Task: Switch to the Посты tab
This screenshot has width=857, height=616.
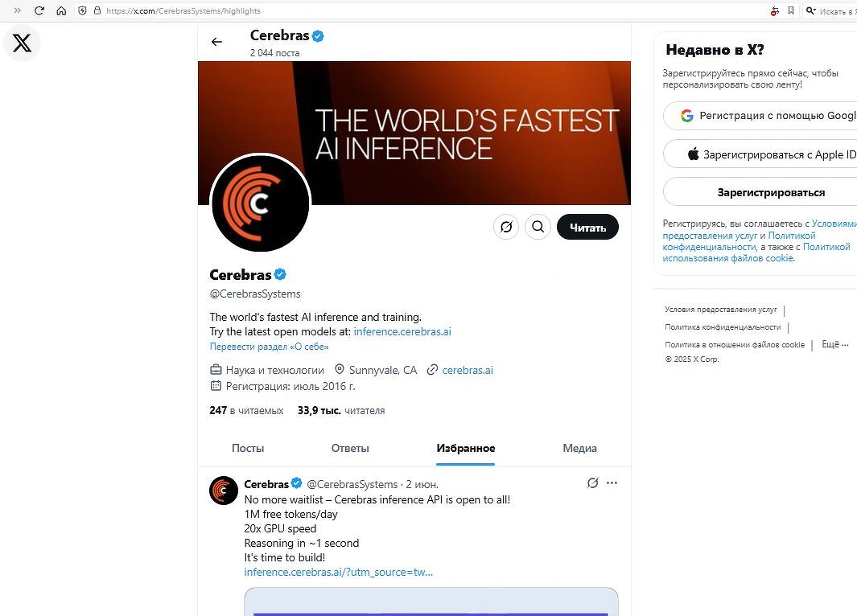Action: [x=248, y=449]
